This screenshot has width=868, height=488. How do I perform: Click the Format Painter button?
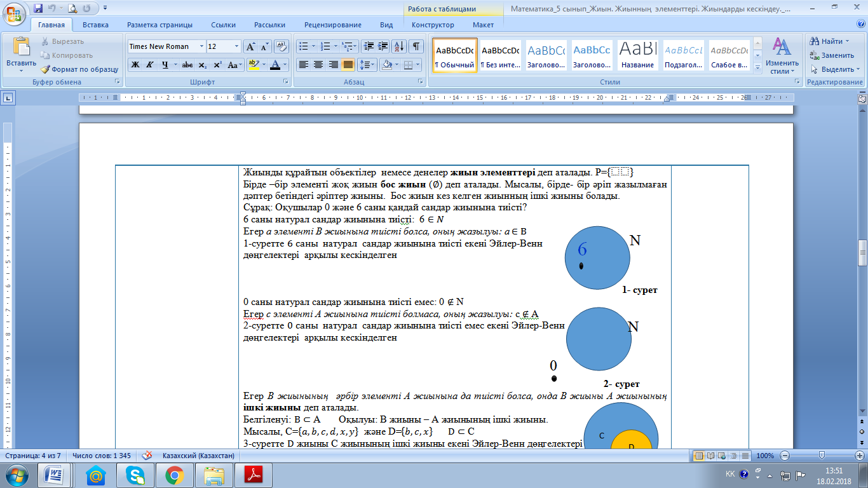point(79,69)
